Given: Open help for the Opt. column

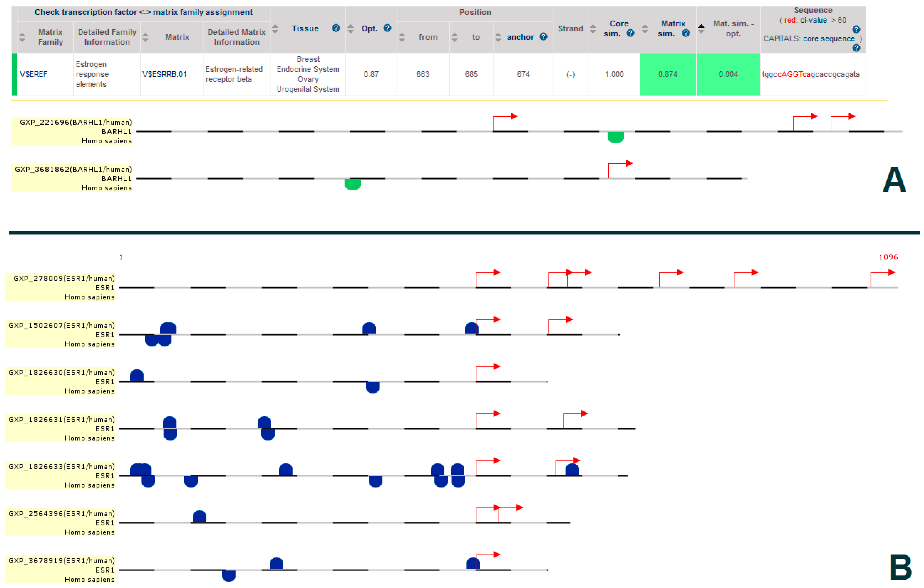Looking at the screenshot, I should pos(388,28).
